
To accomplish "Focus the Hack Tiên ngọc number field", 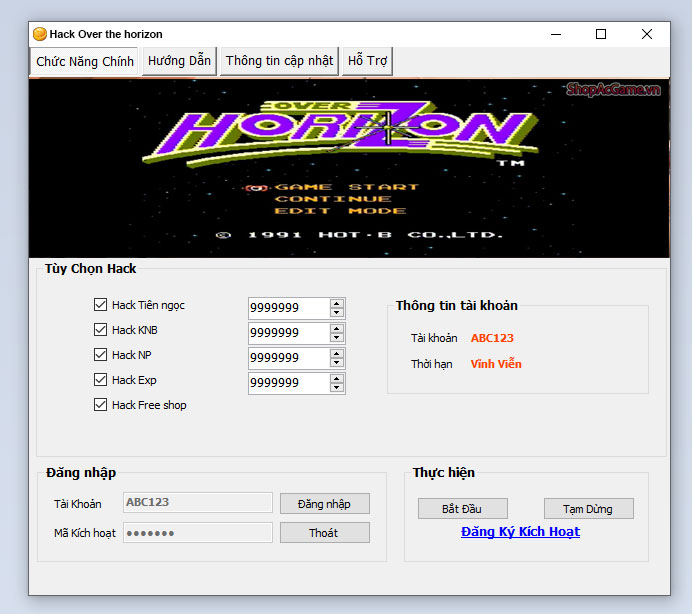I will (x=289, y=308).
